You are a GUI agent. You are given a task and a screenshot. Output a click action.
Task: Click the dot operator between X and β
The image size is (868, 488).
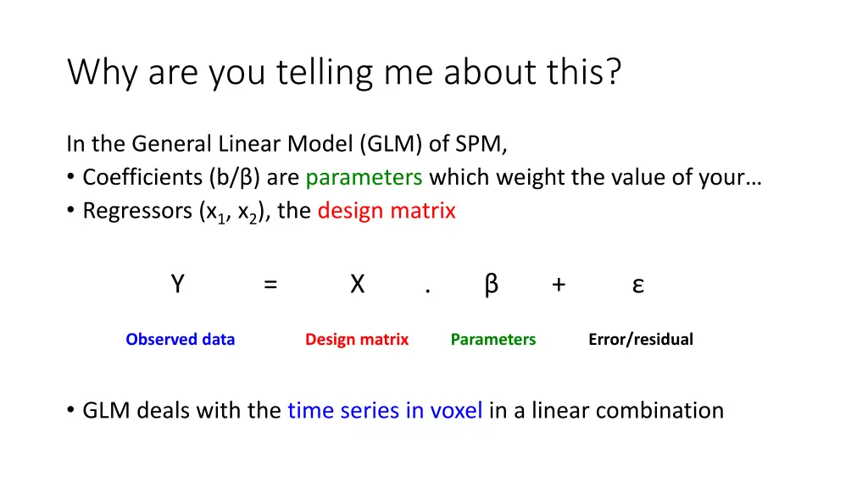(x=428, y=291)
